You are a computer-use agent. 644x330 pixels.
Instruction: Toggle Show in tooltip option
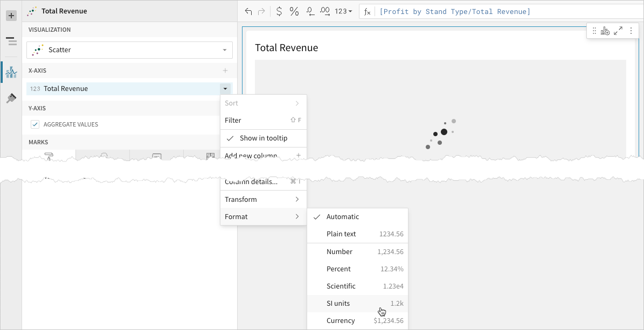click(x=263, y=138)
